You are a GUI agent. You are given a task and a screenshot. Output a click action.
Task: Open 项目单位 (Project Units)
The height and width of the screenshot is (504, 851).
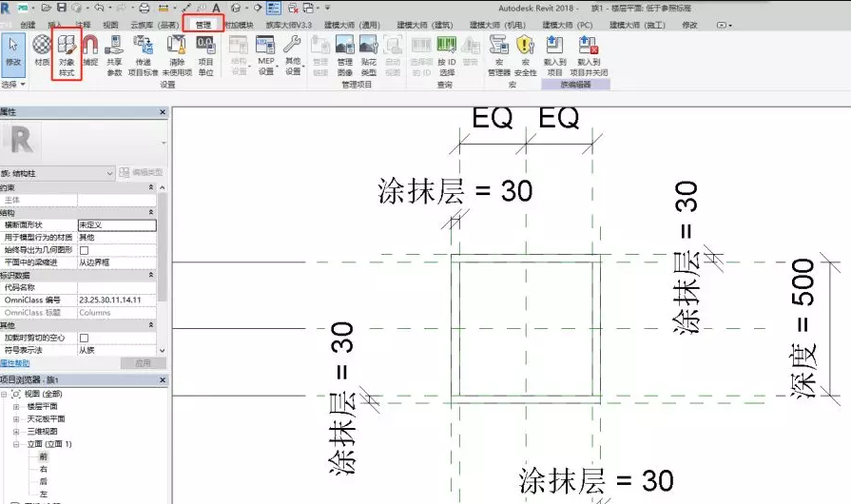pyautogui.click(x=205, y=55)
